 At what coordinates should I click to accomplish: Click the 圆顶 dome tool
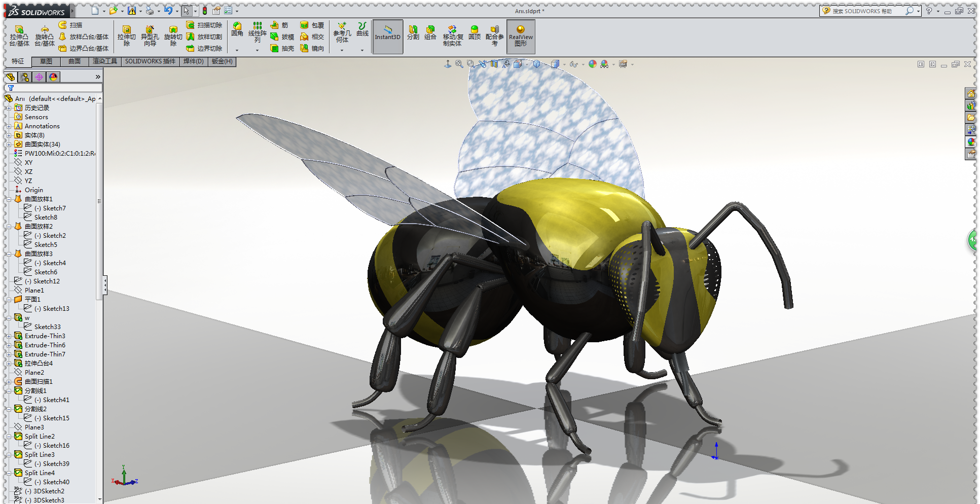475,32
